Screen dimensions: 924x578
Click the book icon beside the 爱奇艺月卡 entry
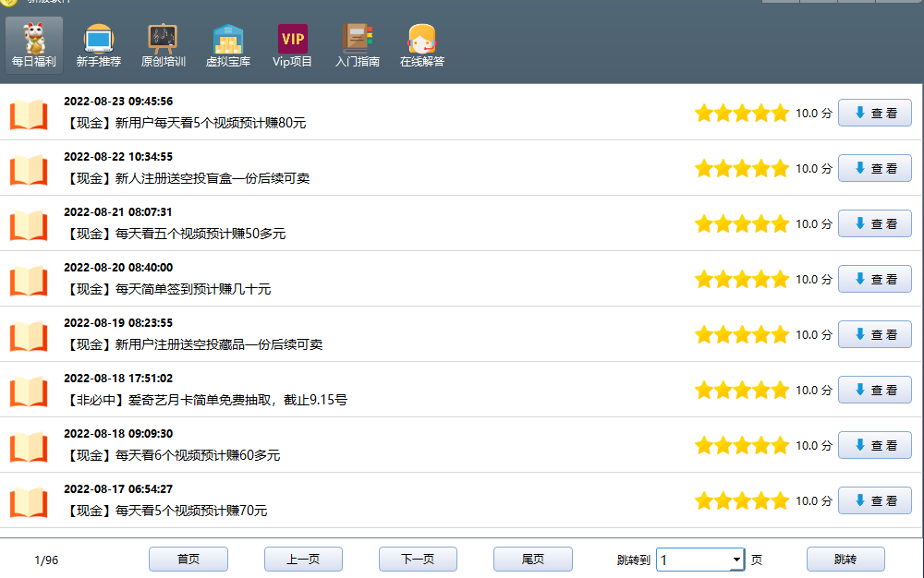[x=29, y=391]
